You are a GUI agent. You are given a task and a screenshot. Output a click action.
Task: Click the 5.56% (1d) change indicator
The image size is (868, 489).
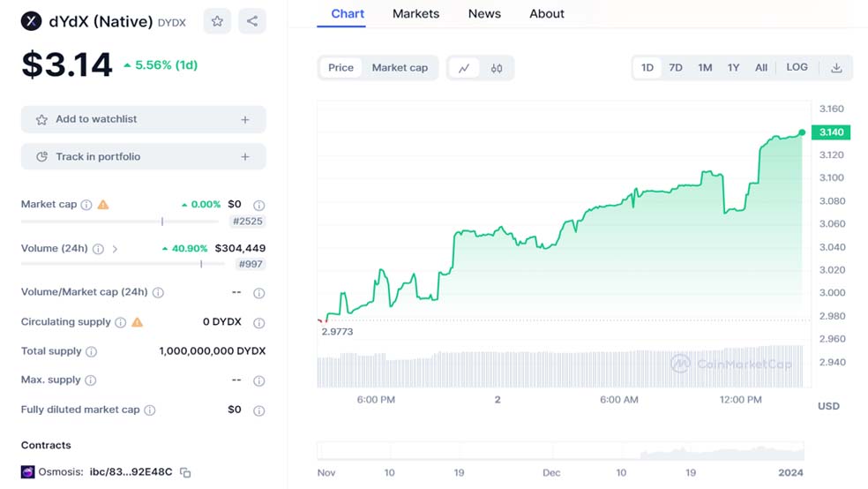point(161,65)
